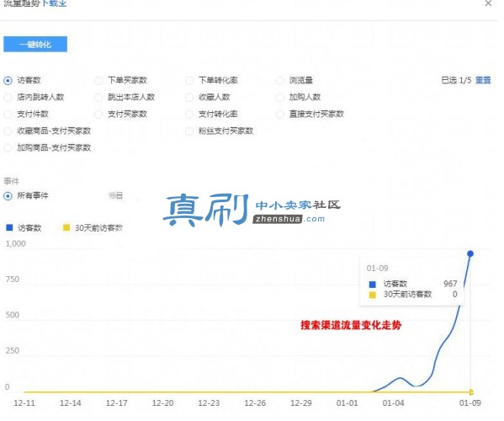Click the 下载 link in the title
The image size is (504, 421).
(55, 3)
